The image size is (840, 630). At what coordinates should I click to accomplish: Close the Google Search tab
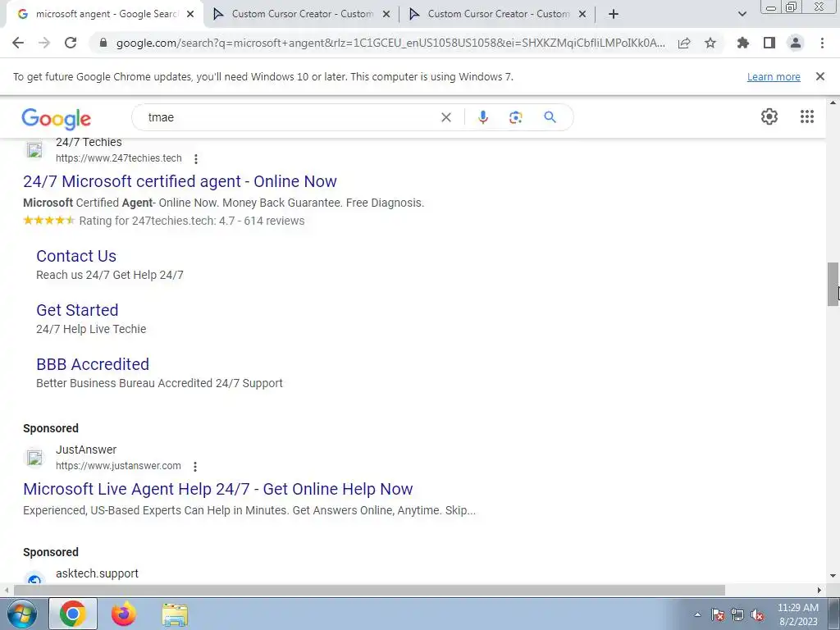coord(190,15)
